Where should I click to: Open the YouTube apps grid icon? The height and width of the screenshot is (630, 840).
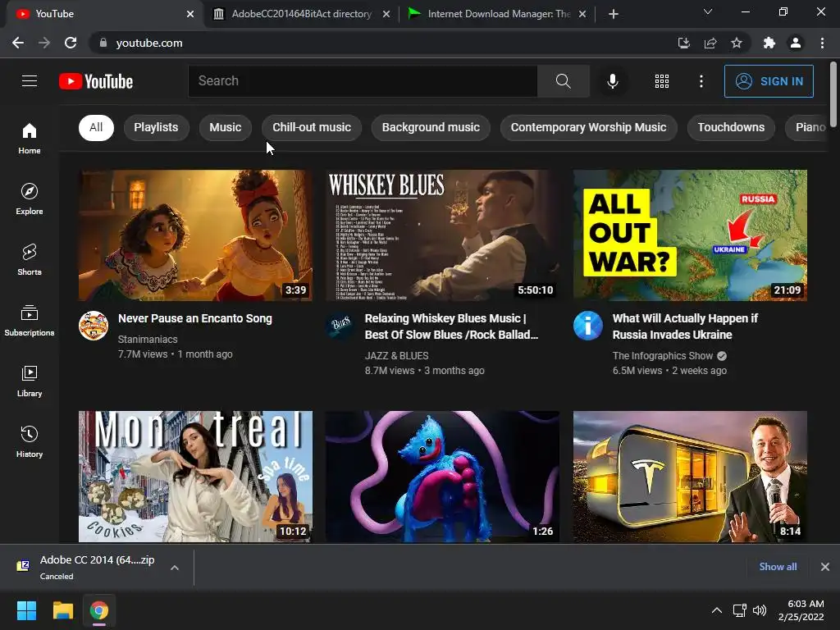coord(662,81)
